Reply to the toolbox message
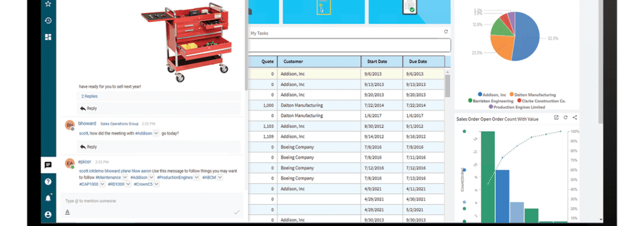The image size is (644, 226). pyautogui.click(x=88, y=108)
